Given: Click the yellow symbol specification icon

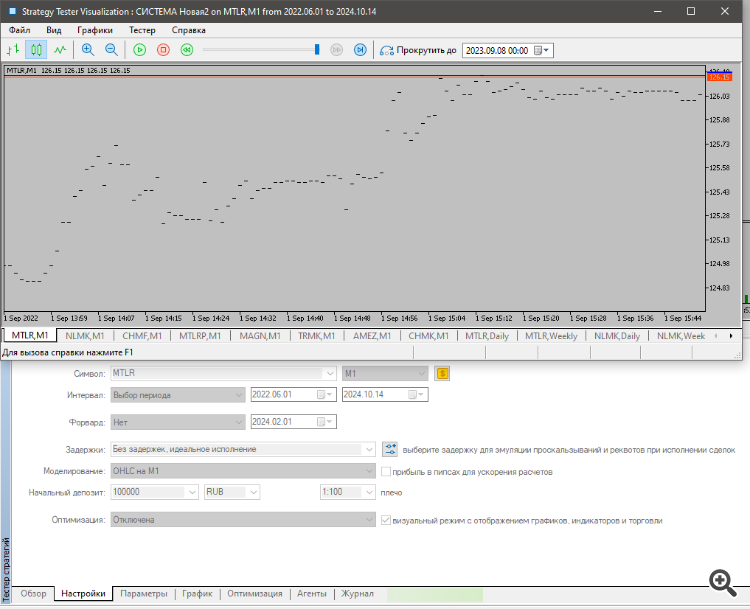Looking at the screenshot, I should [x=442, y=373].
